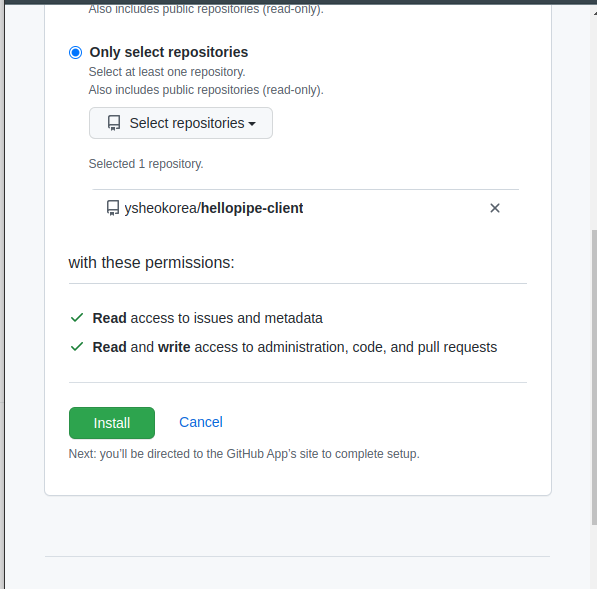This screenshot has width=597, height=589.
Task: Click the 'Selected 1 repository.' text
Action: coord(146,164)
